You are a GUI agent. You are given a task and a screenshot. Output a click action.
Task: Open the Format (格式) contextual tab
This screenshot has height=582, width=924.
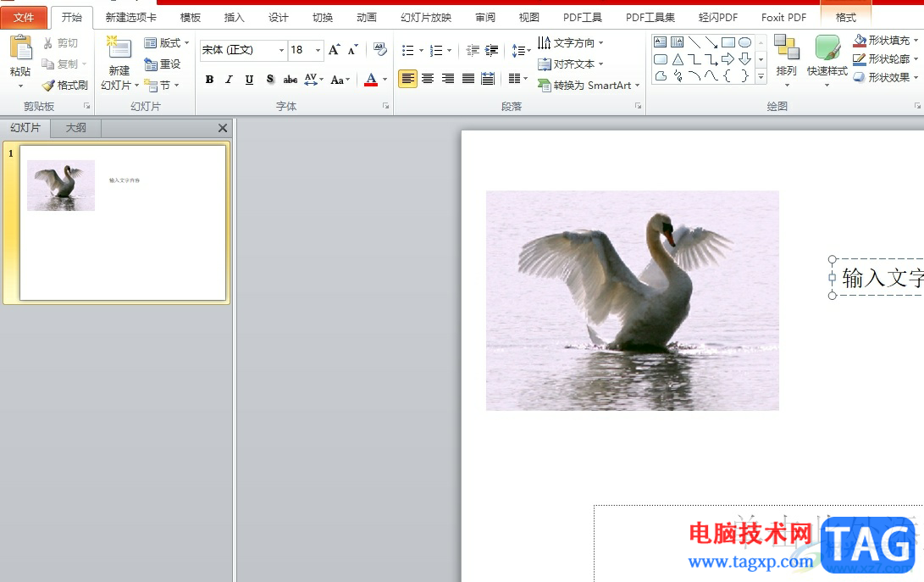[845, 18]
